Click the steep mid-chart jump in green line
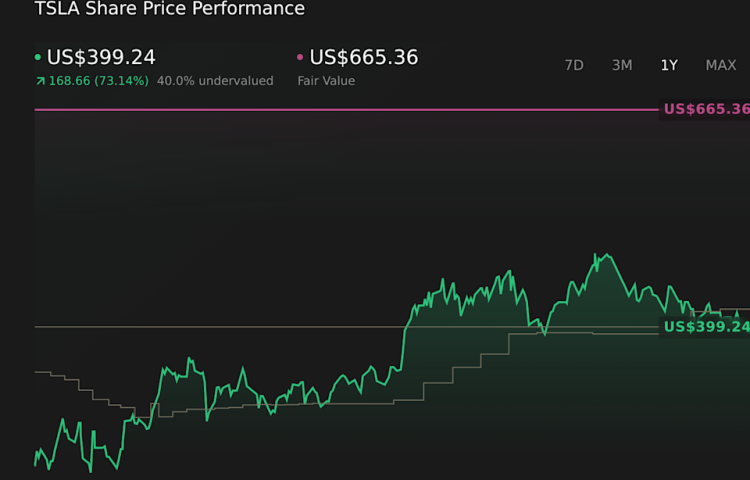The image size is (750, 480). click(x=404, y=345)
